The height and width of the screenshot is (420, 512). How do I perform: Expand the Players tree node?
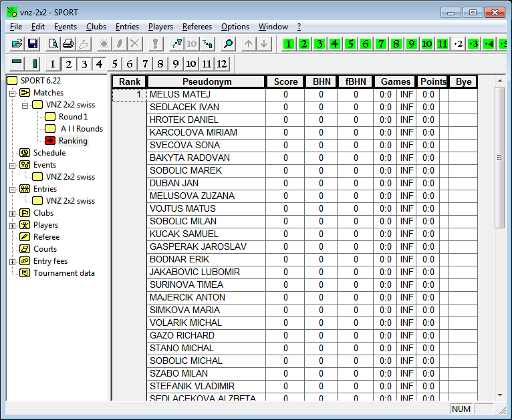13,225
